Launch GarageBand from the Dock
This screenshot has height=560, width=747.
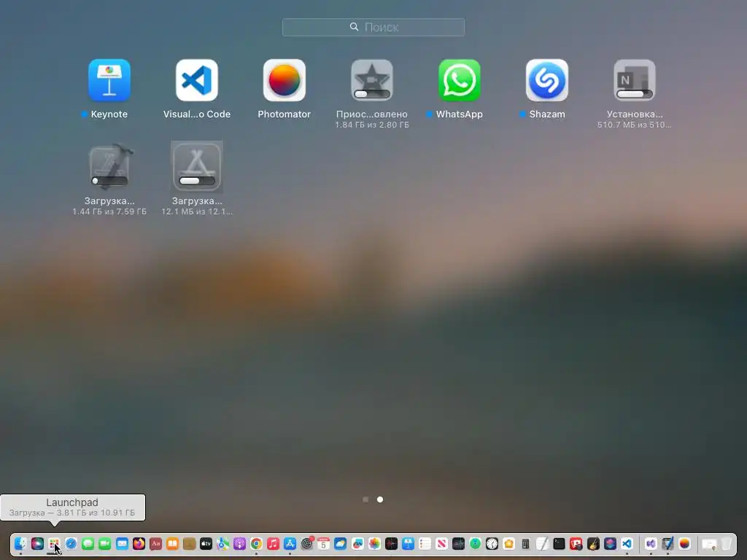click(593, 543)
